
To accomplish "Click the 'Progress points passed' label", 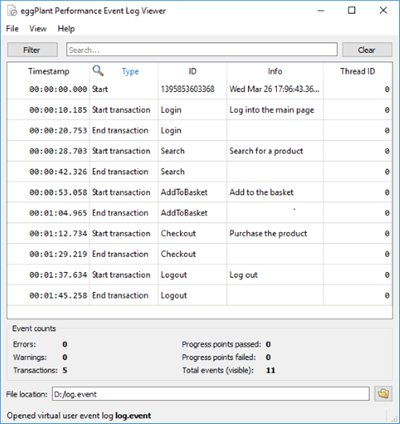I will coord(221,344).
